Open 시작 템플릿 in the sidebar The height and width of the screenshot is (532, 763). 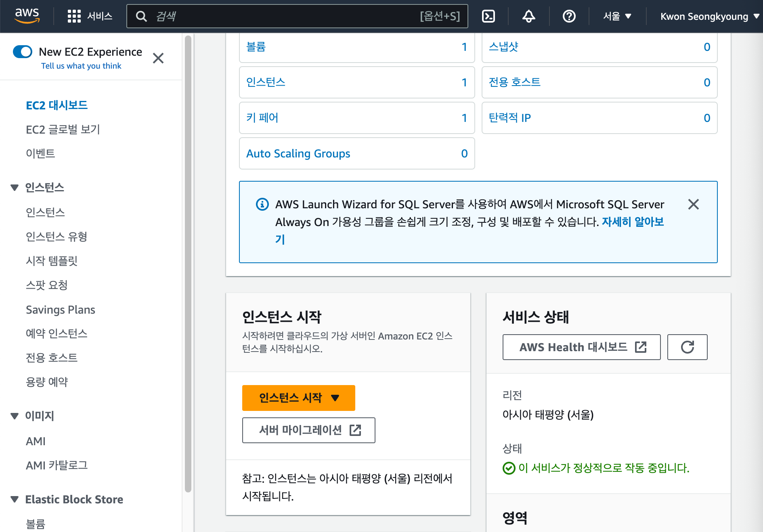coord(52,261)
